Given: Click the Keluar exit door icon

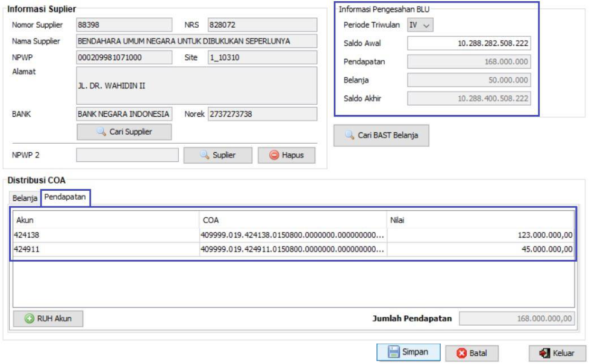Looking at the screenshot, I should 545,353.
